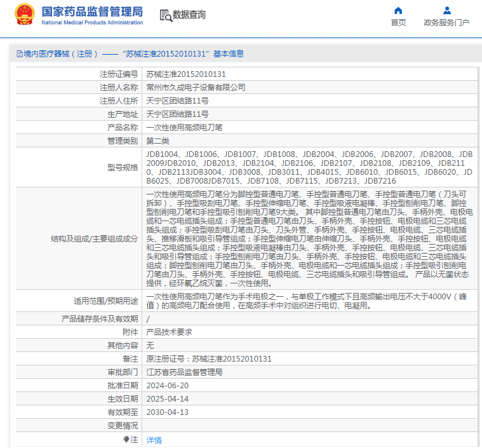Click the 产品名称 row label
The height and width of the screenshot is (448, 482).
coord(123,127)
